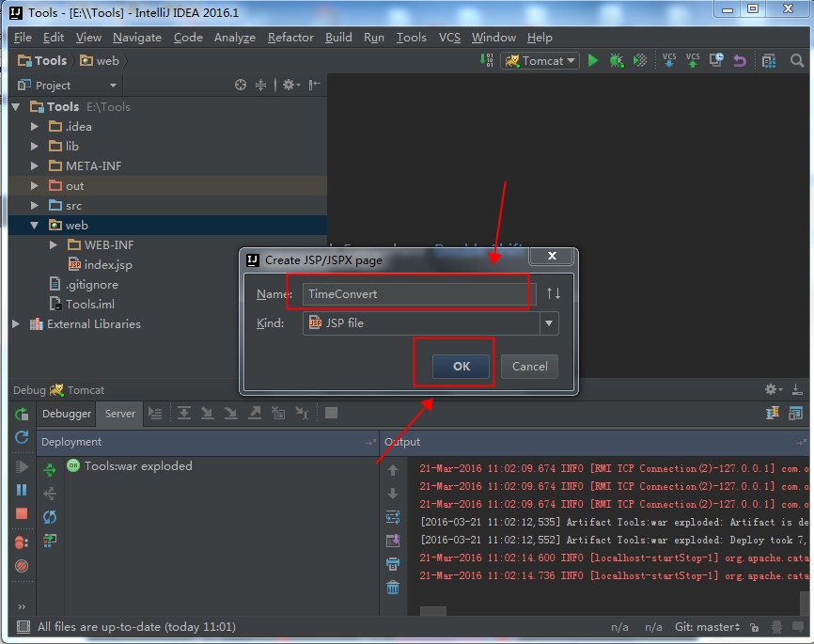Screen dimensions: 814x644
Task: Swap name order arrows in dialog
Action: tap(554, 293)
